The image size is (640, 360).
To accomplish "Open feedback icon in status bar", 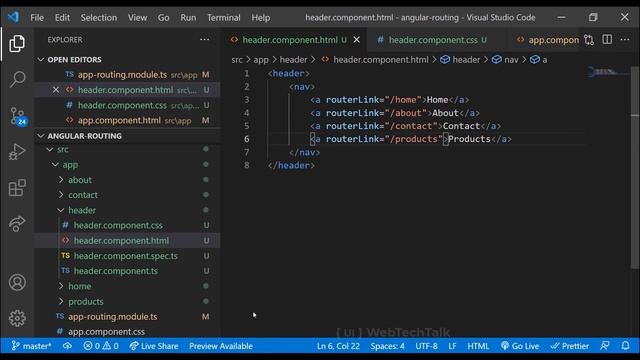I will tap(605, 346).
